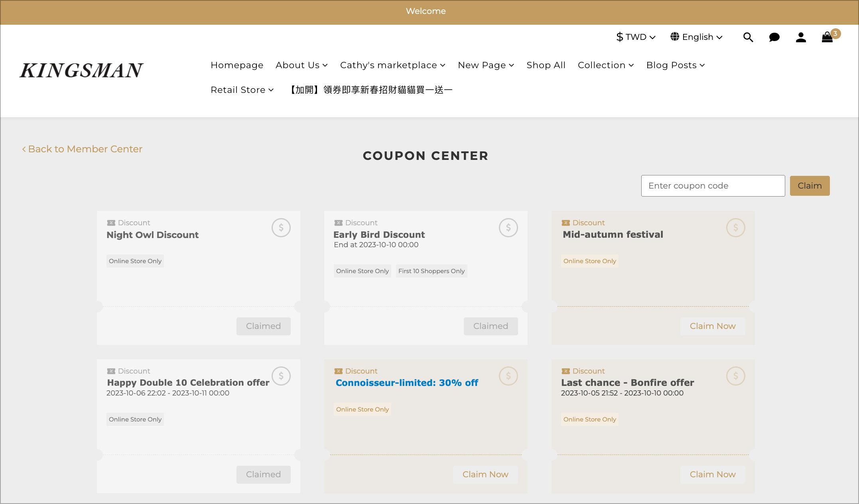859x504 pixels.
Task: Click dollar coin icon on Connoisseur-limited coupon
Action: click(x=508, y=376)
